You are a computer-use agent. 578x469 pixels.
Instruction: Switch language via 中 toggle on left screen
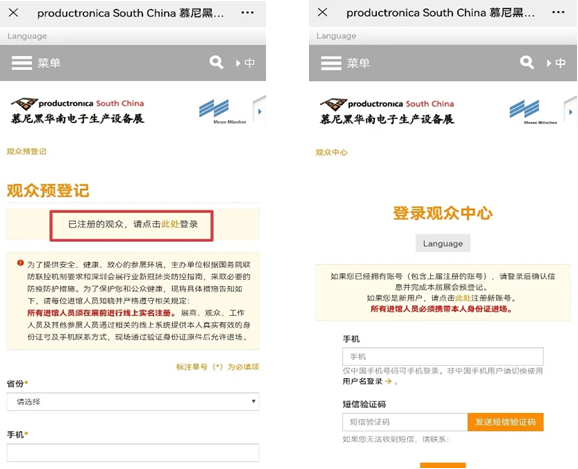click(x=245, y=63)
